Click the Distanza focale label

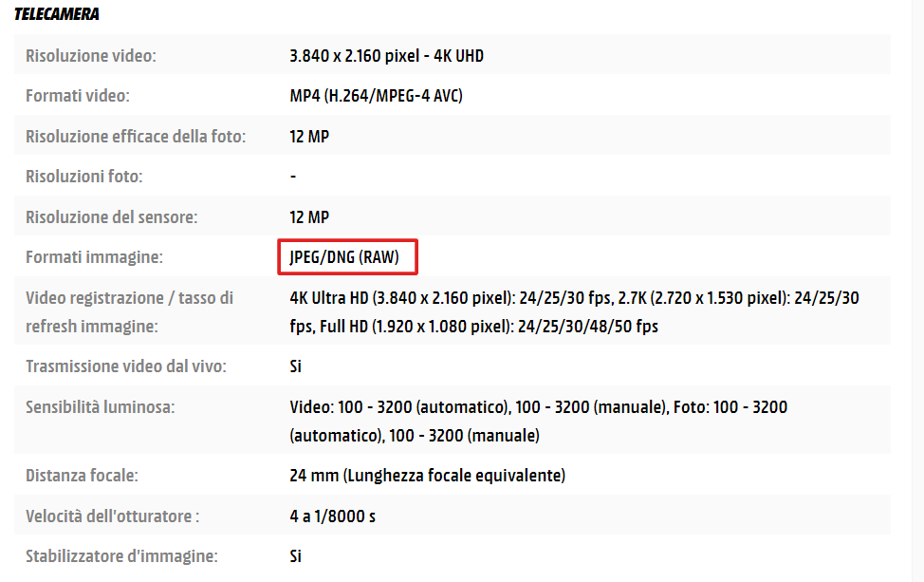point(82,476)
